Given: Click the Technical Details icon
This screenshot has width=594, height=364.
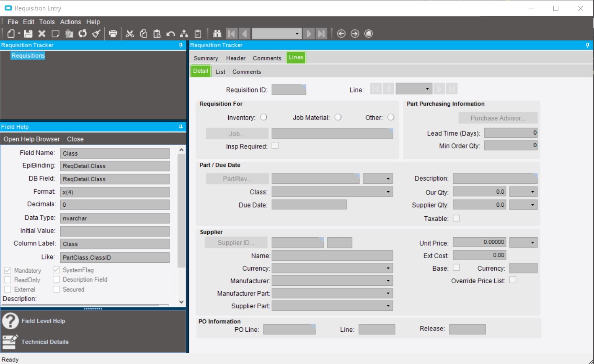Looking at the screenshot, I should (10, 342).
